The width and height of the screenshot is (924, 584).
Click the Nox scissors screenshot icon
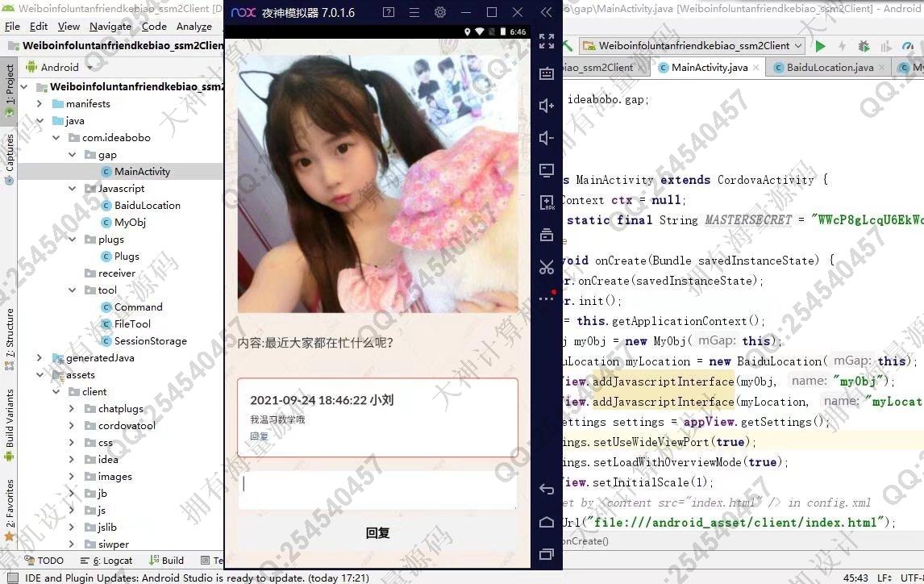pyautogui.click(x=547, y=267)
